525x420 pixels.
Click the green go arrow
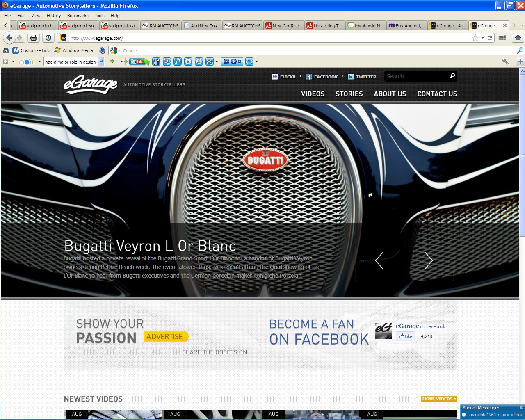pos(112,62)
